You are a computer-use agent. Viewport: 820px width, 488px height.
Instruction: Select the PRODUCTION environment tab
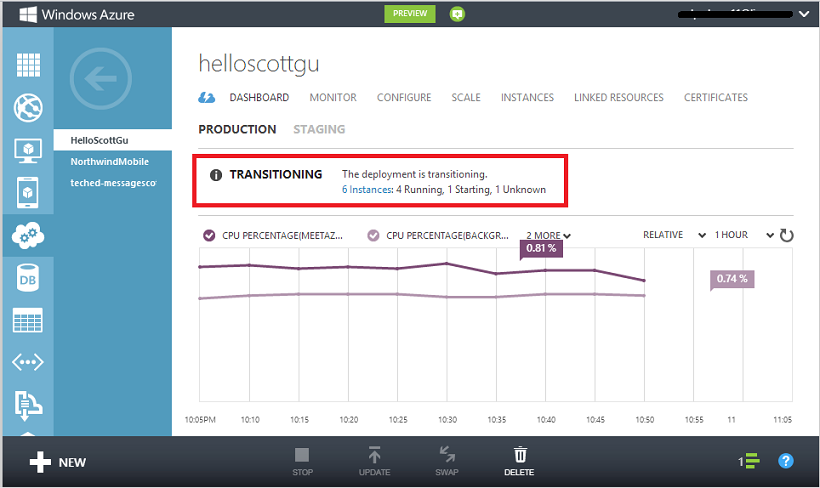click(237, 129)
